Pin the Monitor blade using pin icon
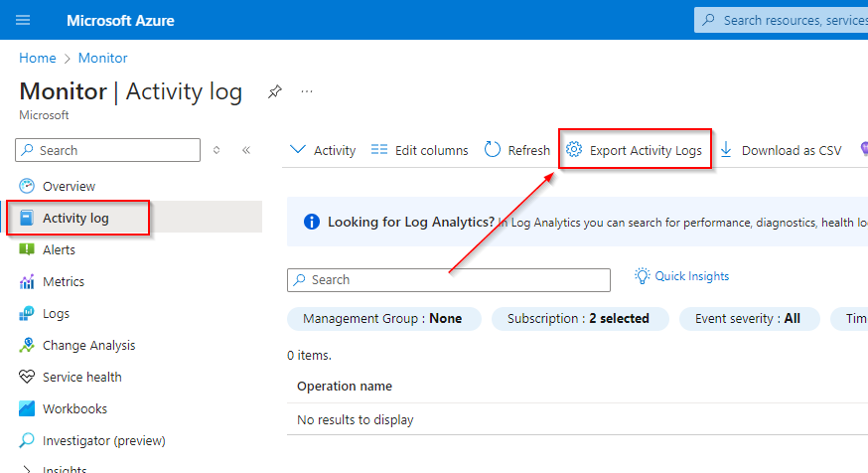The image size is (868, 473). [x=274, y=91]
